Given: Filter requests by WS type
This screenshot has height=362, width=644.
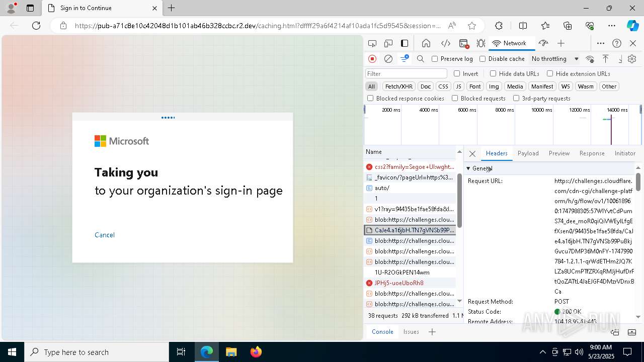Looking at the screenshot, I should pos(566,86).
